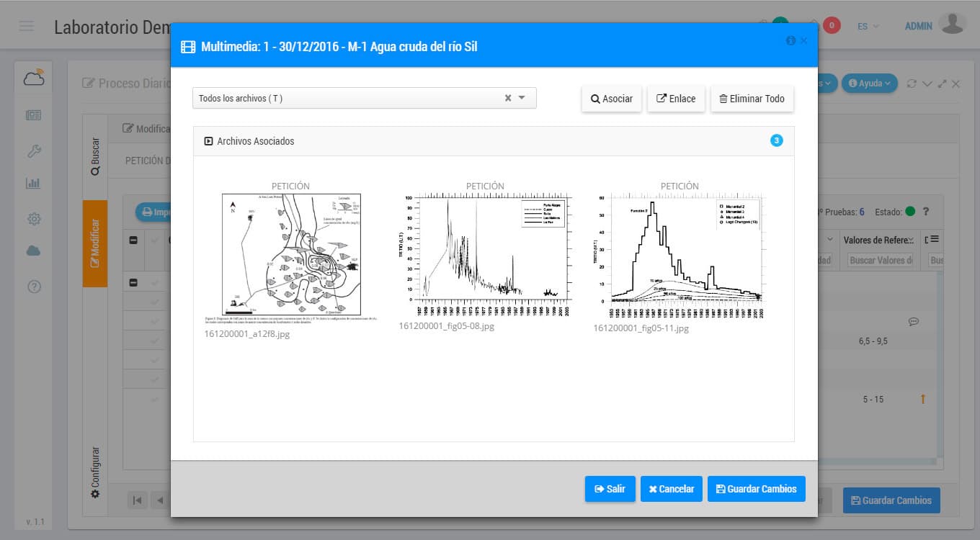The width and height of the screenshot is (980, 540).
Task: Click the info icon in Multimedia header
Action: tap(790, 41)
